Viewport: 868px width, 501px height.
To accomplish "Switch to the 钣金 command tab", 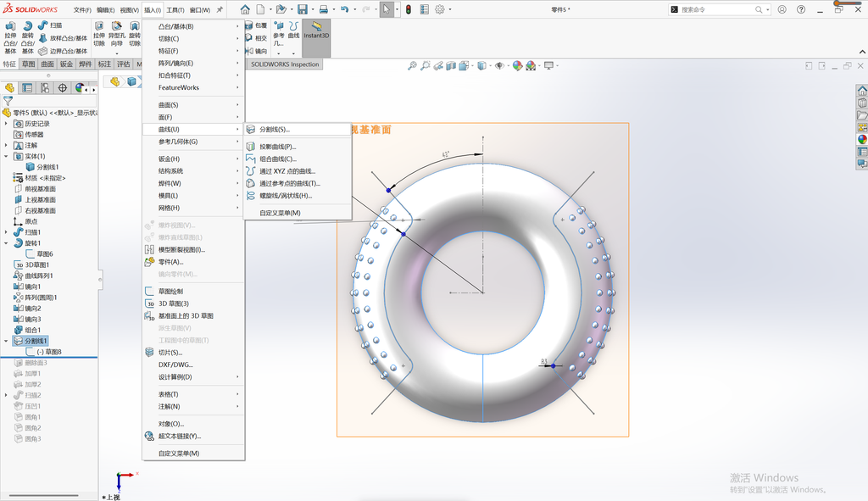I will (66, 64).
